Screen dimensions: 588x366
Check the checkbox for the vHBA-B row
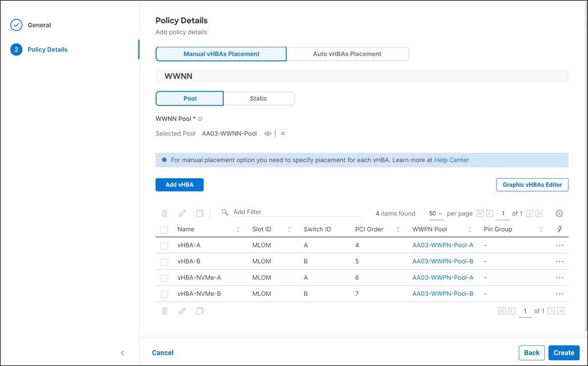click(164, 261)
